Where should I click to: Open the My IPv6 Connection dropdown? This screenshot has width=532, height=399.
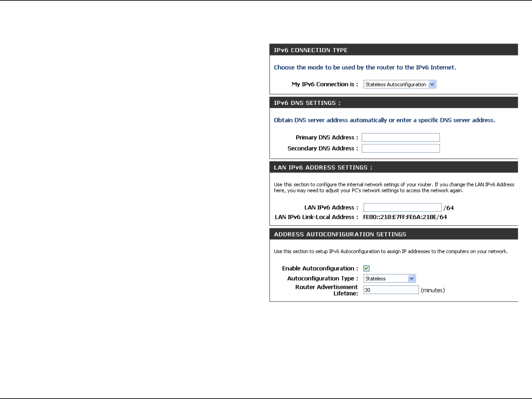(400, 85)
